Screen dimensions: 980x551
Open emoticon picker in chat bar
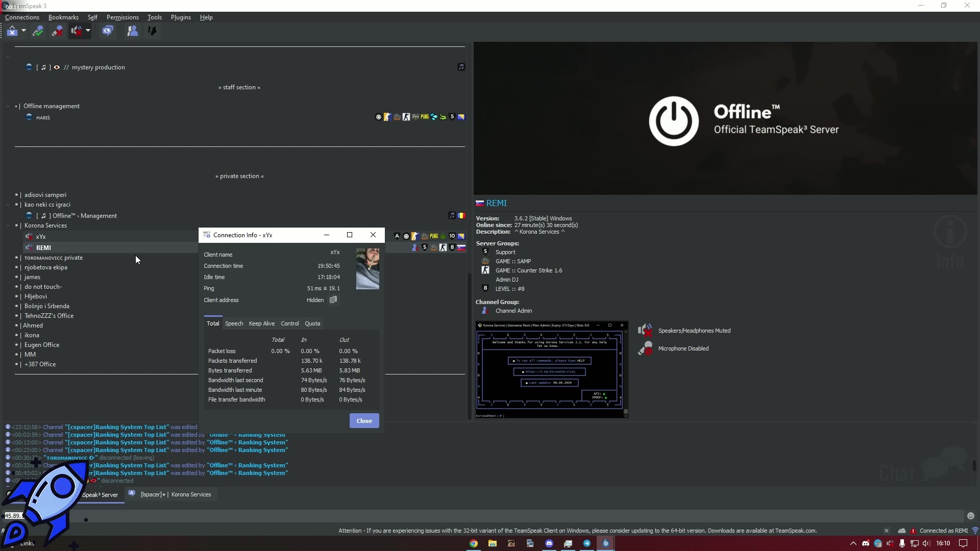pos(970,516)
